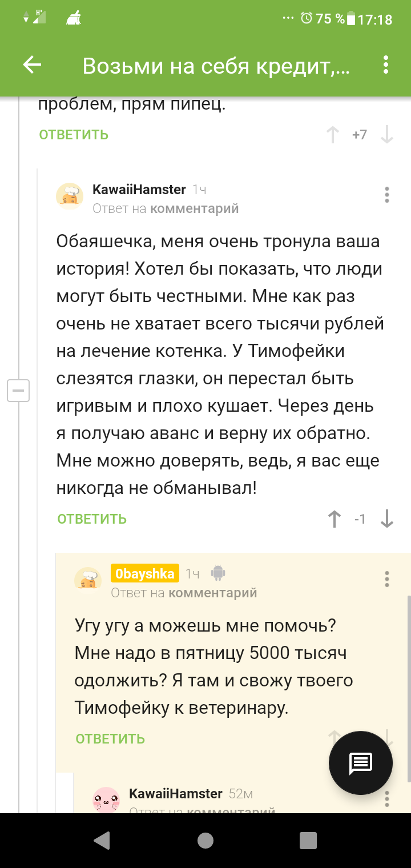Viewport: 411px width, 868px height.
Task: Open the Obayshka username profile
Action: (x=145, y=573)
